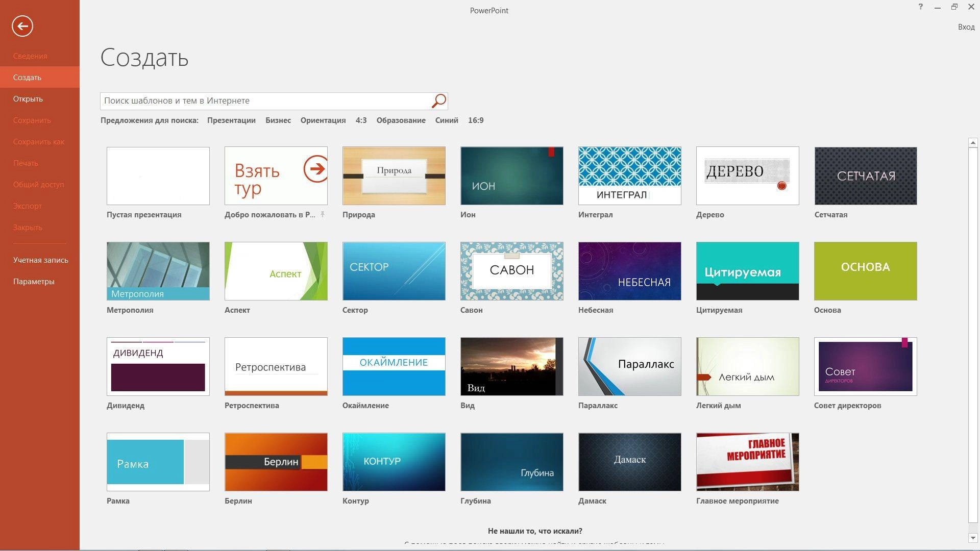Search suggestion Презентации
980x551 pixels.
(231, 120)
